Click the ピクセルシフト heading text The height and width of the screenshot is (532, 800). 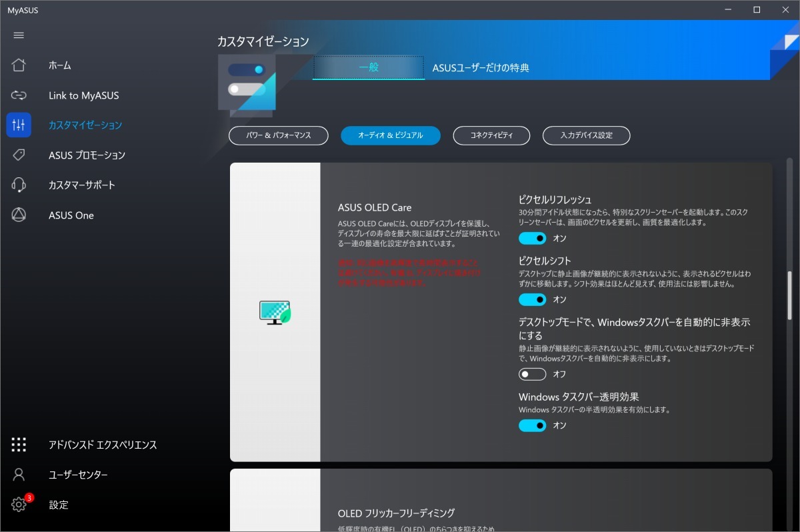point(545,261)
